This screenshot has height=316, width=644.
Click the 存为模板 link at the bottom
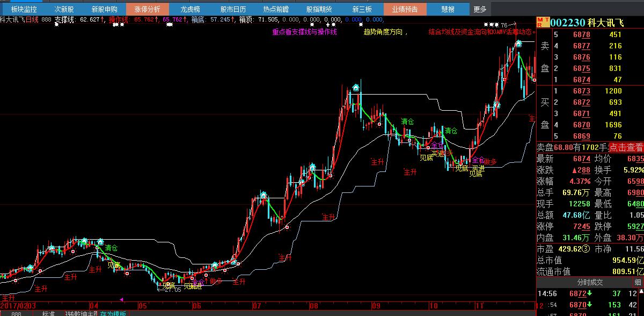[x=113, y=314]
